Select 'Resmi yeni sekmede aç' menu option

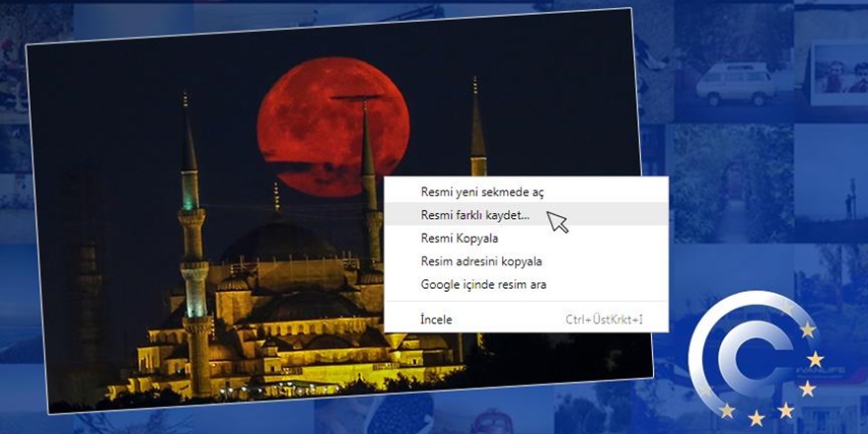pyautogui.click(x=481, y=192)
